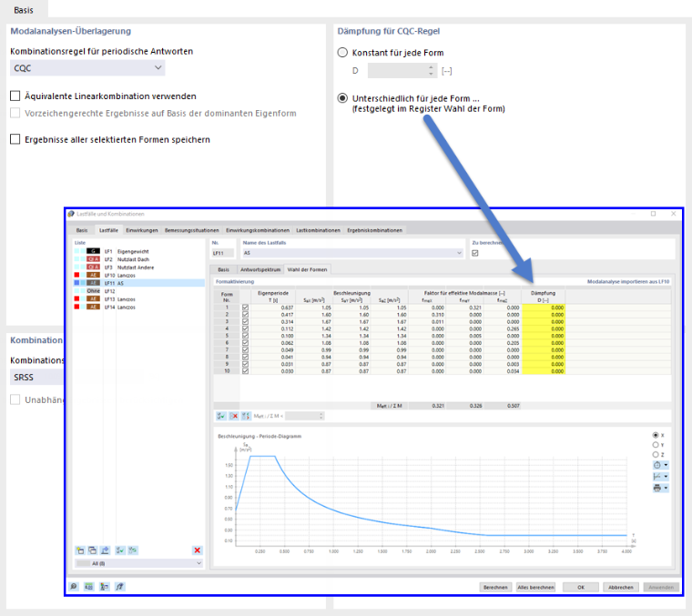Click the uncheck all forms icon
692x616 pixels.
[233, 416]
